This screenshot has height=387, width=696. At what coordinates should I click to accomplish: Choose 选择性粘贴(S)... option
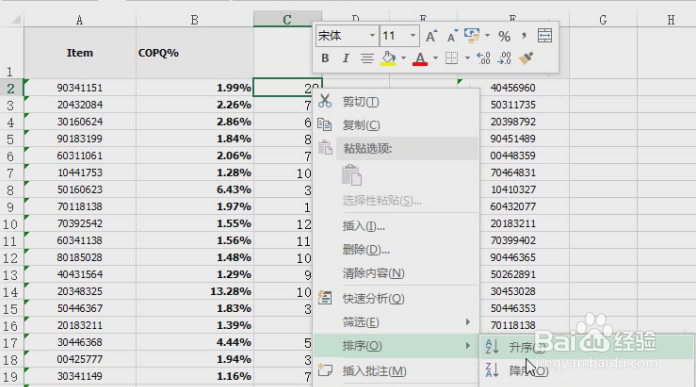[396, 201]
